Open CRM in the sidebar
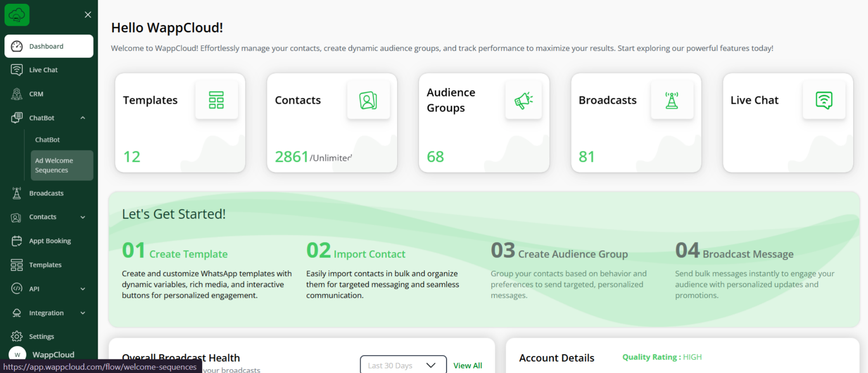 49,94
